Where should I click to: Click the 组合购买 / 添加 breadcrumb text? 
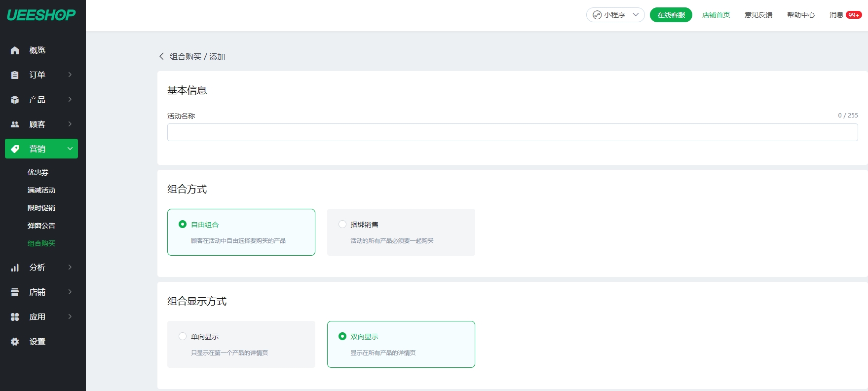point(197,57)
